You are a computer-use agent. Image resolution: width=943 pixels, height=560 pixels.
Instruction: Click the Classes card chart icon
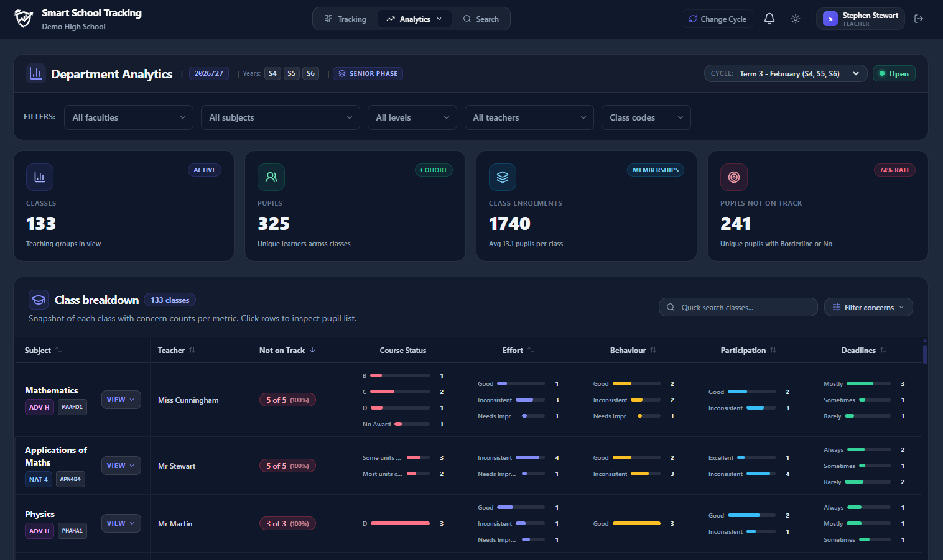coord(40,177)
